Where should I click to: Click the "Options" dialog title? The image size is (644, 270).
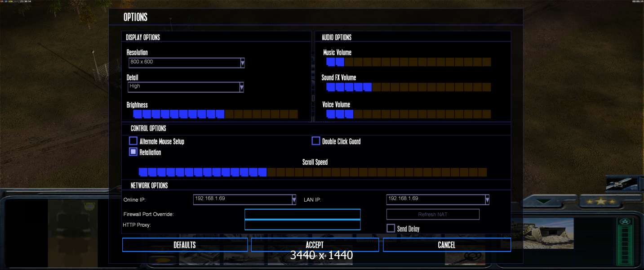pyautogui.click(x=135, y=17)
